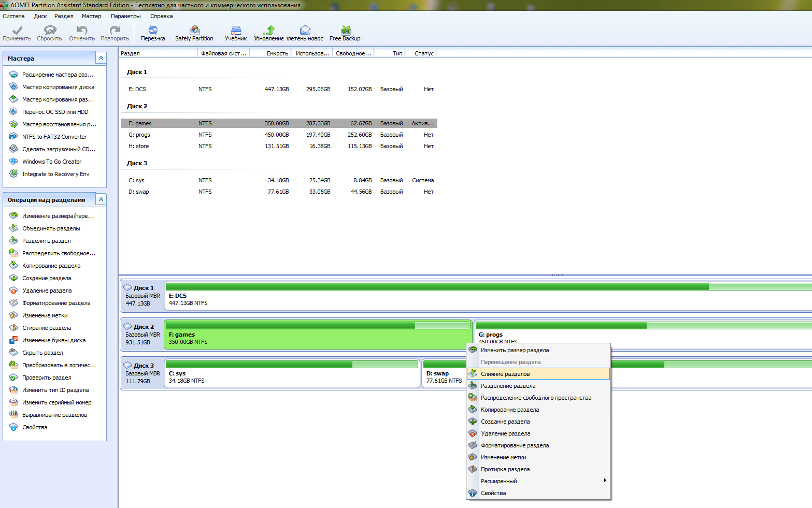Open the Мастер menu
This screenshot has width=812, height=508.
coord(91,16)
